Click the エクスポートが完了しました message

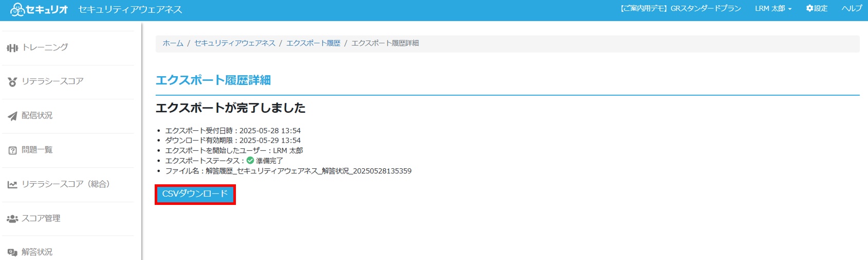[231, 108]
